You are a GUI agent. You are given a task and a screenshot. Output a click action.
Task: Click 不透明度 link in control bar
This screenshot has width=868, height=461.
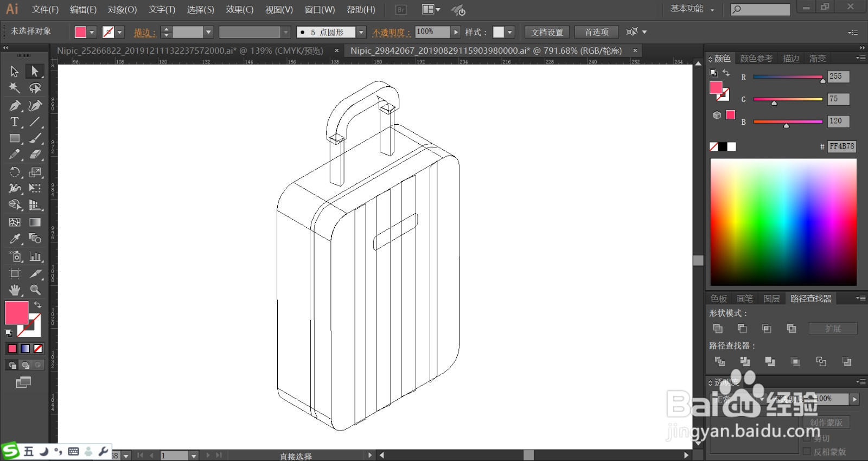coord(391,33)
